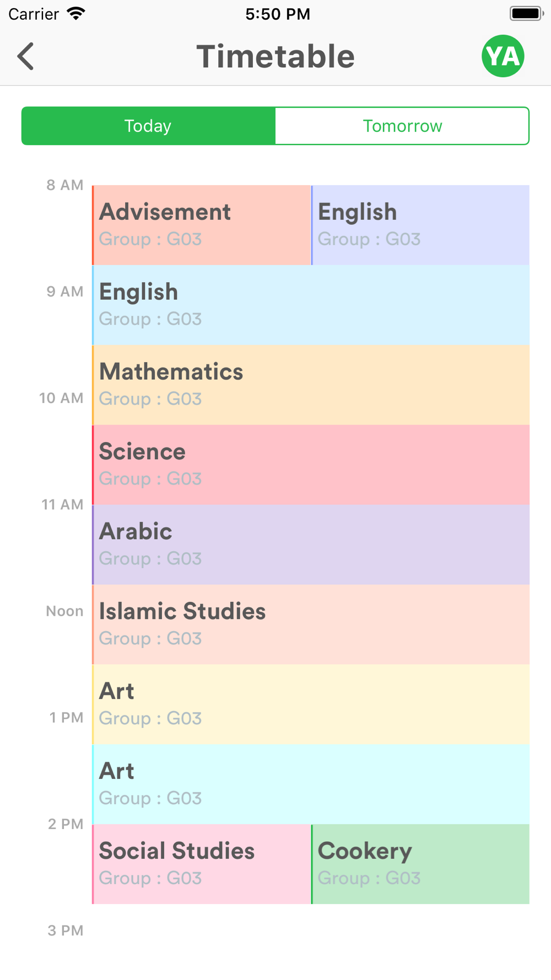Tap the Wi-Fi status icon
The image size is (551, 980).
(x=76, y=14)
